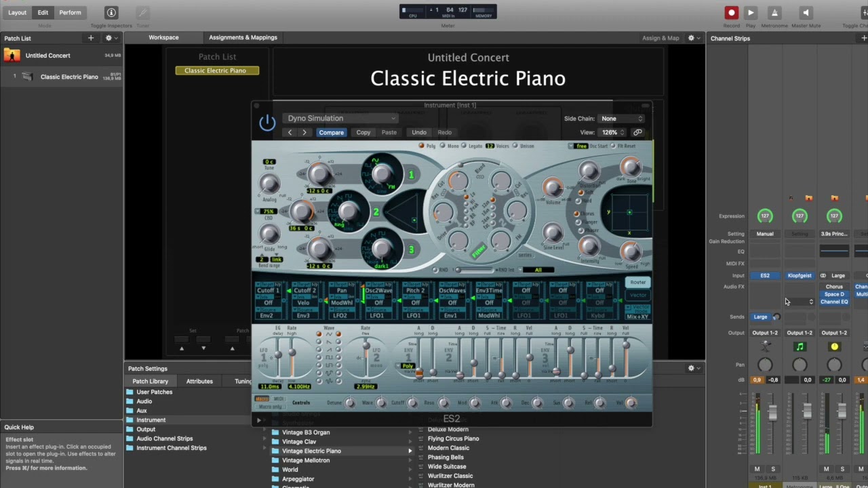
Task: Click the RND intensity slider
Action: pos(475,270)
